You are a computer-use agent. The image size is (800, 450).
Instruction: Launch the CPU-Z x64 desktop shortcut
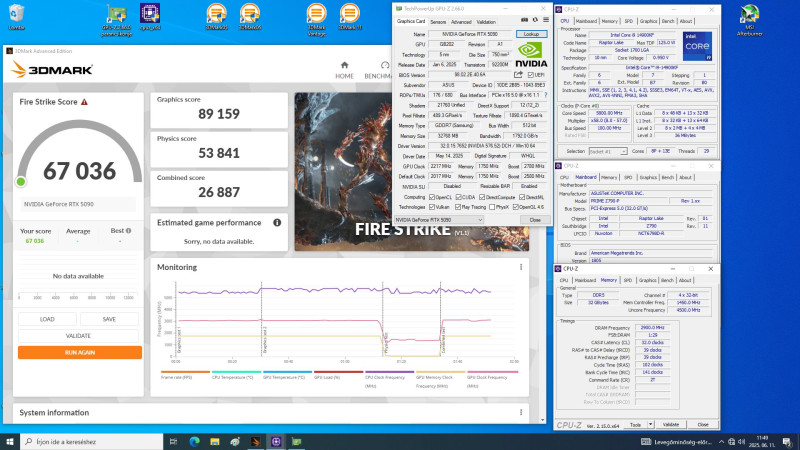pyautogui.click(x=150, y=16)
